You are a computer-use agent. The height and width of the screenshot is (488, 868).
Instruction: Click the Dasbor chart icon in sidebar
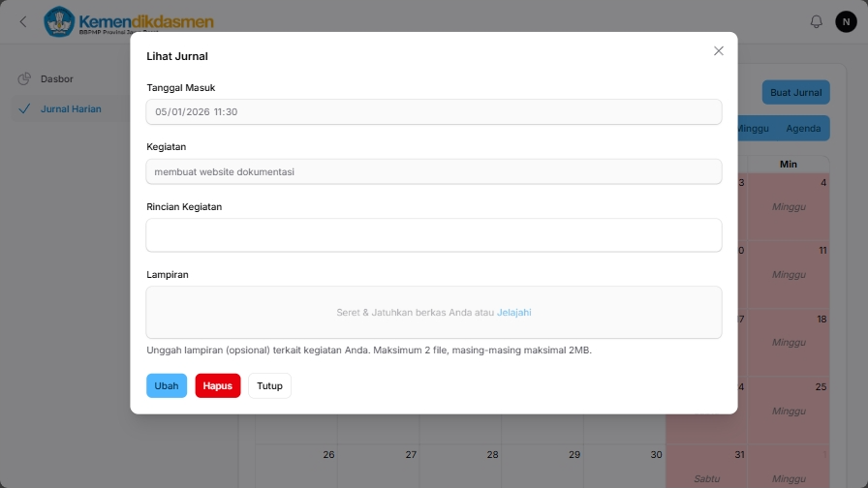coord(24,79)
